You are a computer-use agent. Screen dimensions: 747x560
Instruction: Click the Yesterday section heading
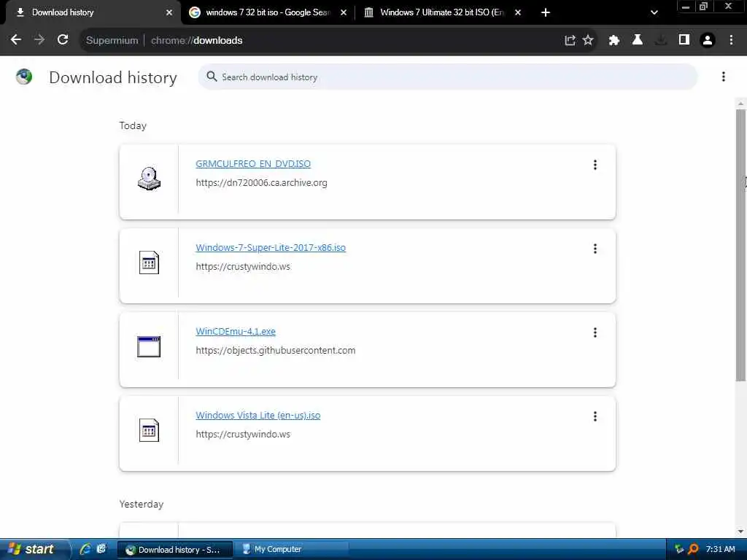(141, 504)
